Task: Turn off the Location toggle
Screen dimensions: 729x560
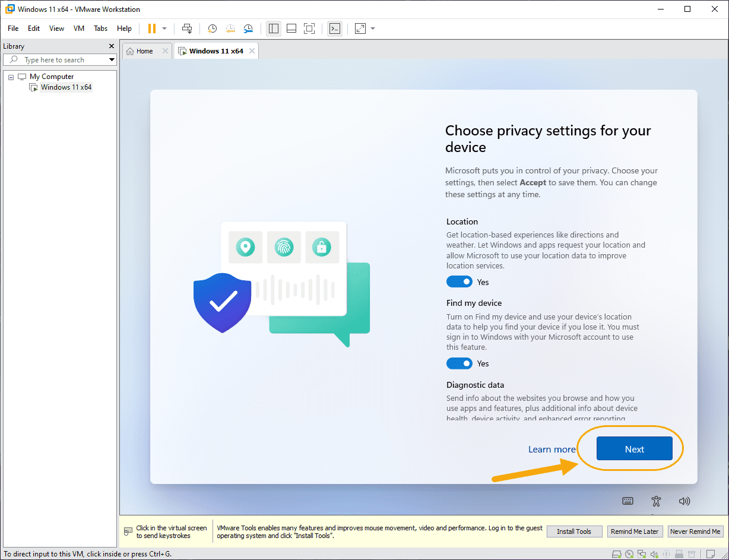Action: 459,281
